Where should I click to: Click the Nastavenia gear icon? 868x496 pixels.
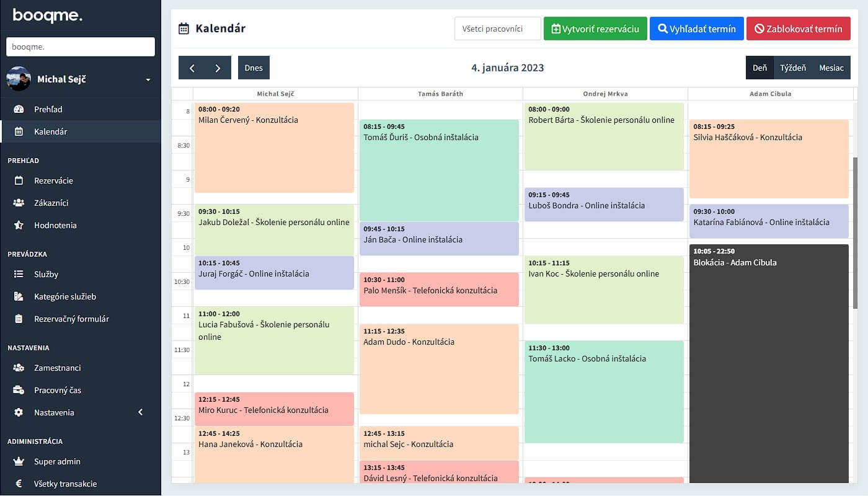19,412
